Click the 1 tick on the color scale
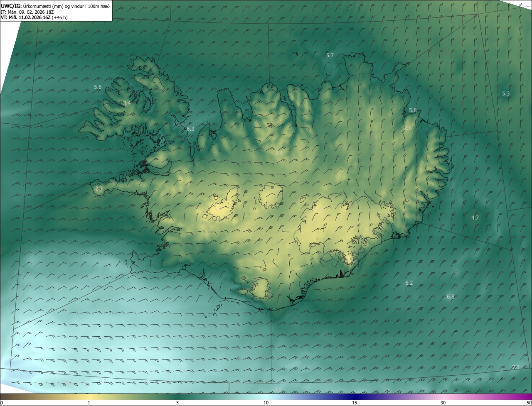Viewport: 532px width, 406px height. point(89,403)
